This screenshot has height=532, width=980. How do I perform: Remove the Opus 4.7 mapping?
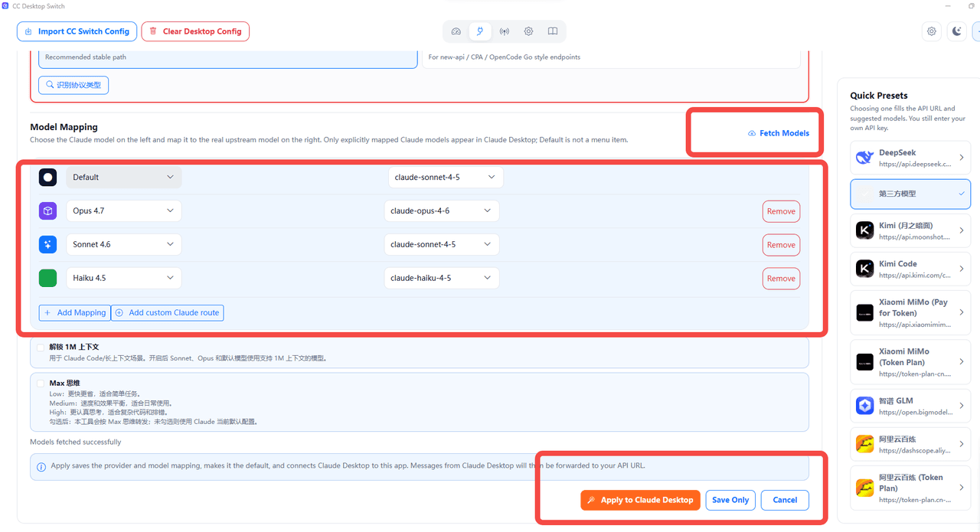(x=781, y=211)
